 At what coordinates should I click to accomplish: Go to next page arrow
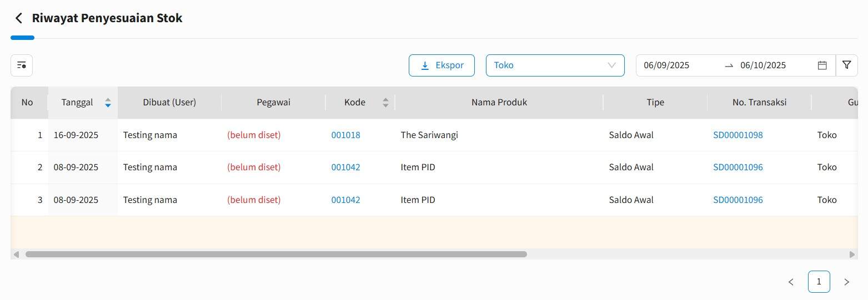846,282
